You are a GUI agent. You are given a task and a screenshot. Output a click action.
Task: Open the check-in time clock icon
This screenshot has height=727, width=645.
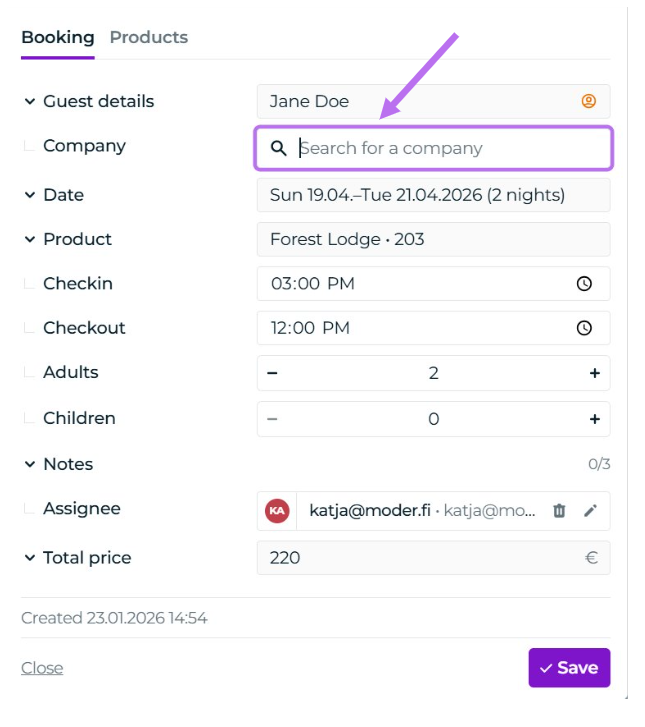tap(584, 283)
